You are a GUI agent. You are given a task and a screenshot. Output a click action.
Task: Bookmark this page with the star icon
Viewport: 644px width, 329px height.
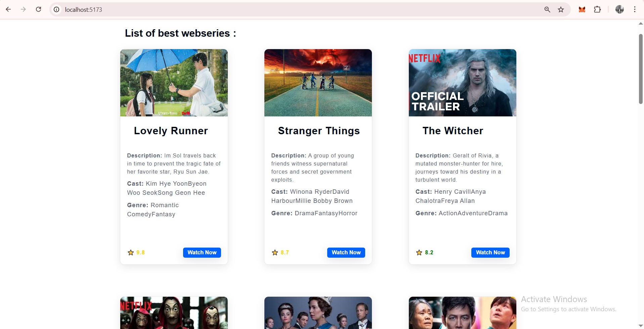(x=561, y=9)
